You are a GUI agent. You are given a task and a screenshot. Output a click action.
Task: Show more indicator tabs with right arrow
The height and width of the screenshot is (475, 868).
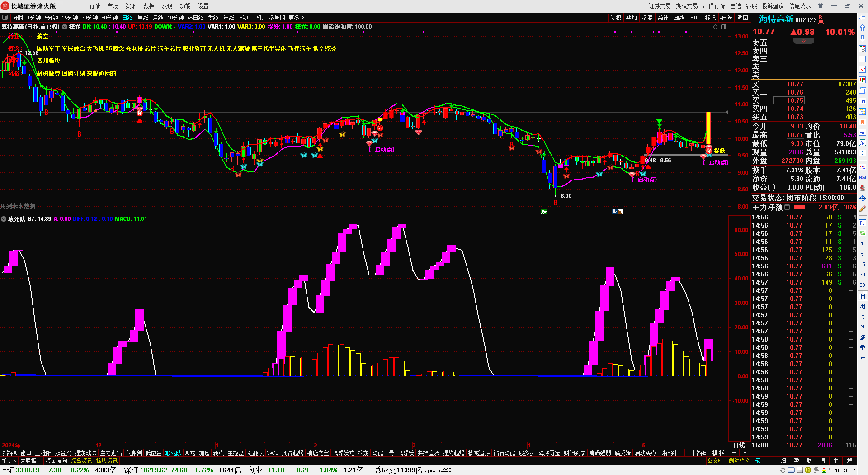pyautogui.click(x=681, y=453)
